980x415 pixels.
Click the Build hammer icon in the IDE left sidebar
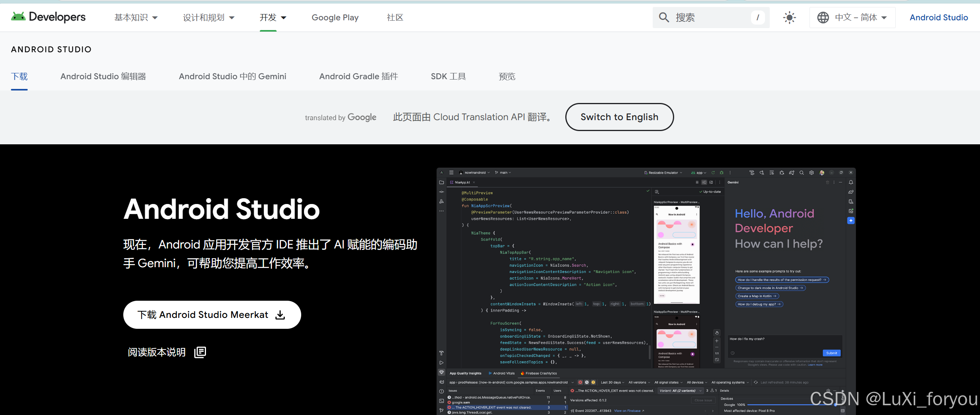coord(442,353)
